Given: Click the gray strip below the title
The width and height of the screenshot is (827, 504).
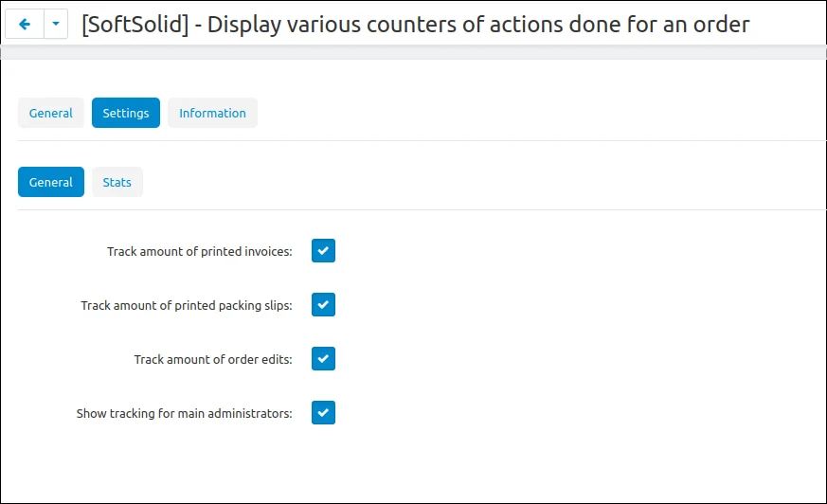Looking at the screenshot, I should [413, 54].
